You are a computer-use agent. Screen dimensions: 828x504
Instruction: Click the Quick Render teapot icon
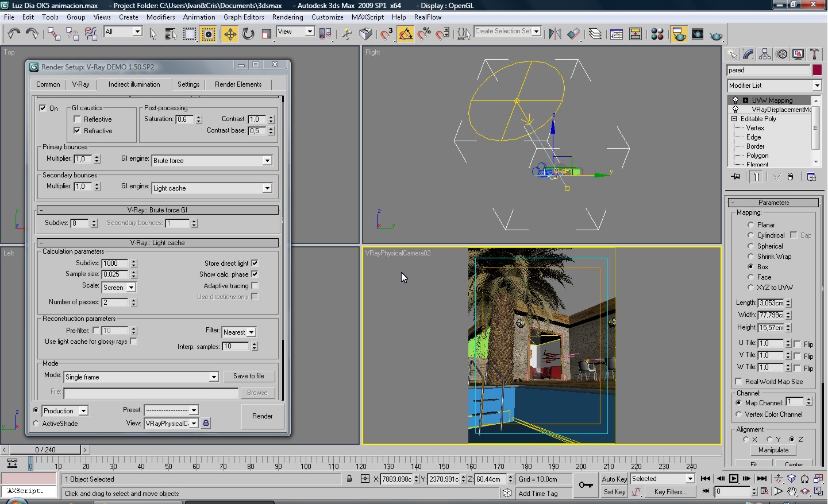click(716, 34)
